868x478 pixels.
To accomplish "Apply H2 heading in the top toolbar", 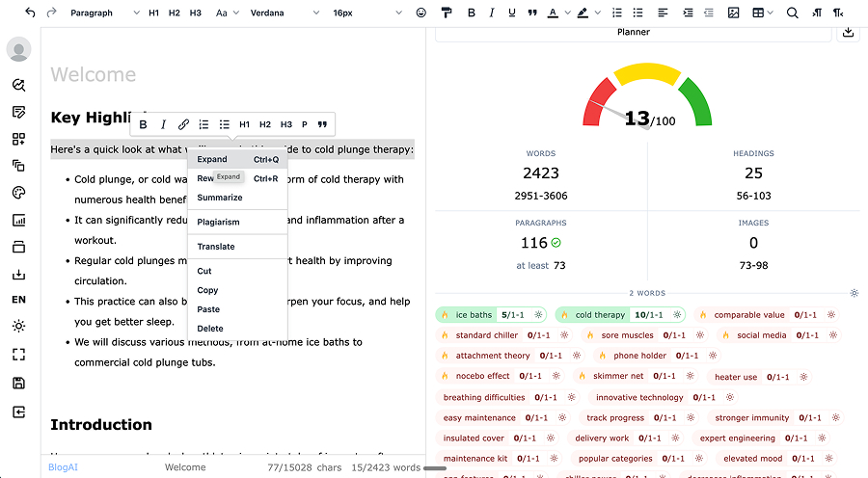I will (x=175, y=13).
